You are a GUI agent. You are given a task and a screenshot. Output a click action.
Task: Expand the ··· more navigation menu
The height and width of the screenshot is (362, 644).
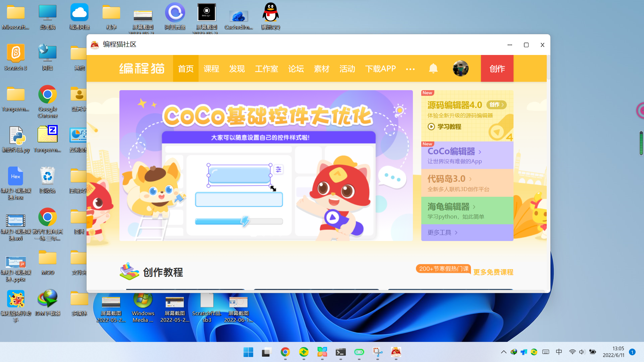pyautogui.click(x=410, y=69)
